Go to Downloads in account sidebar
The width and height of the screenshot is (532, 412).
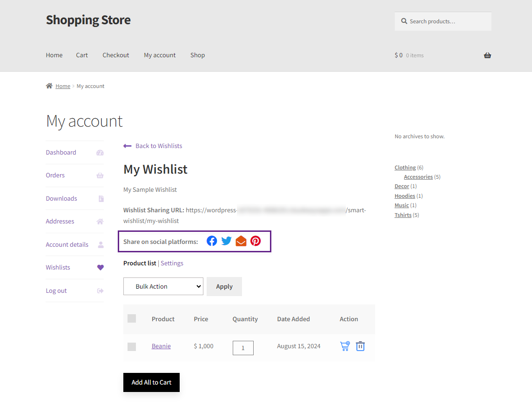[61, 198]
